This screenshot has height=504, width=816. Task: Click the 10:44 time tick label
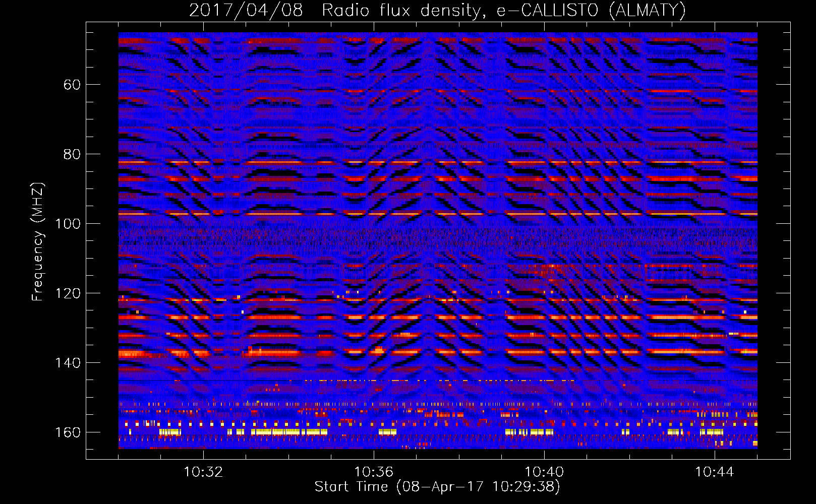point(715,472)
